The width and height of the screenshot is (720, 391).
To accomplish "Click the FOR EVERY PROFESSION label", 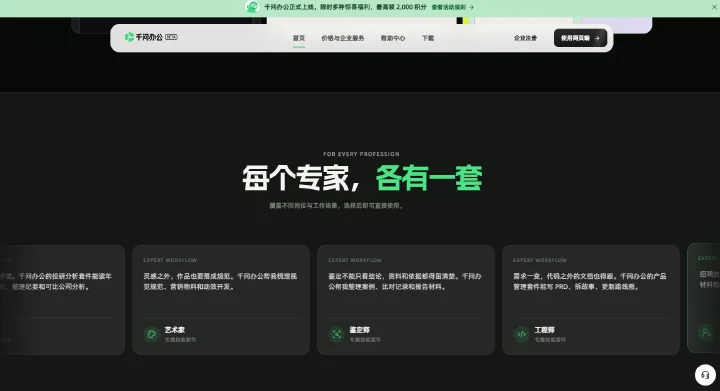I will click(x=361, y=154).
